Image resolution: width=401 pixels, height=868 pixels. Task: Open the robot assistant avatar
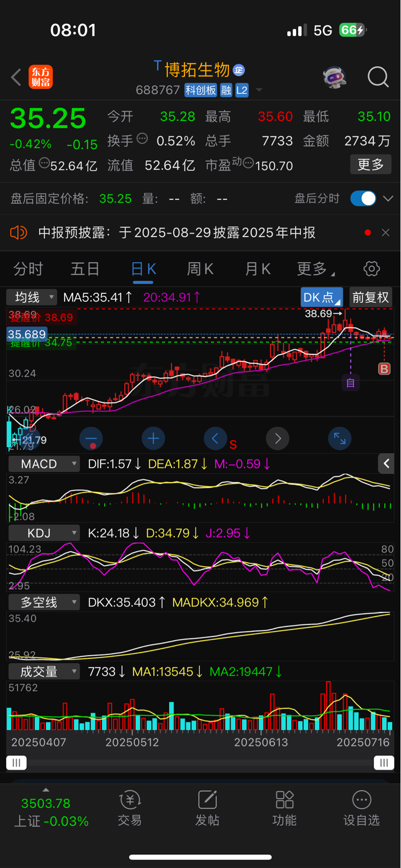click(334, 77)
